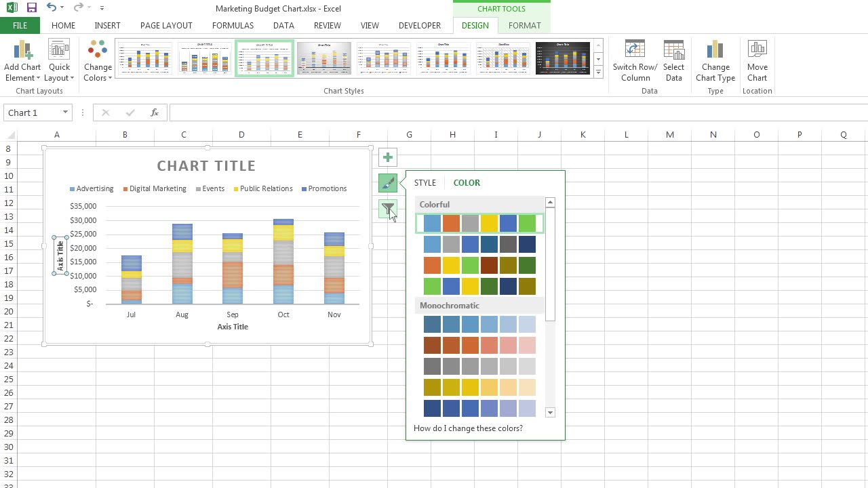Click the Move Chart icon
The image size is (868, 488).
coord(757,51)
